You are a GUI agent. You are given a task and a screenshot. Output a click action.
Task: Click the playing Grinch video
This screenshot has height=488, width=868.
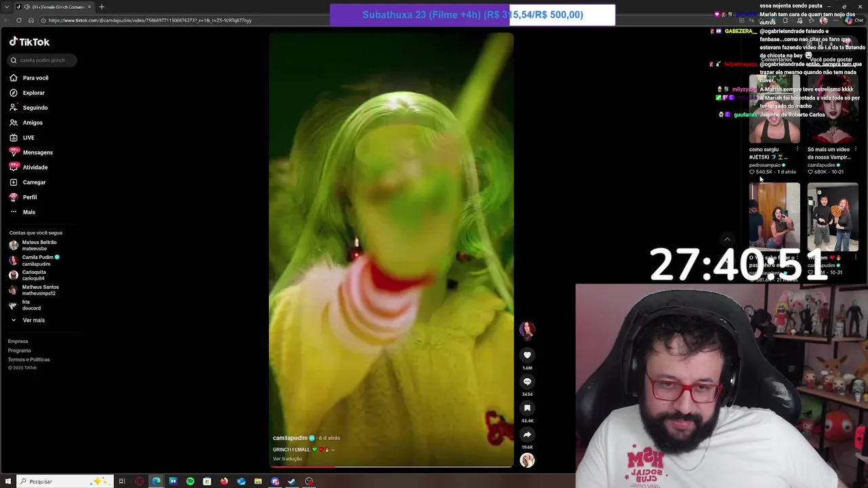(391, 249)
